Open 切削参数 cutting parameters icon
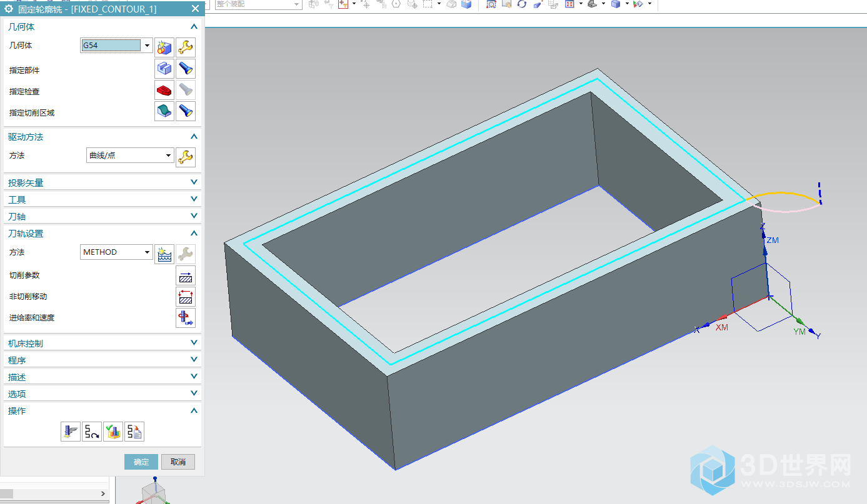 point(186,275)
